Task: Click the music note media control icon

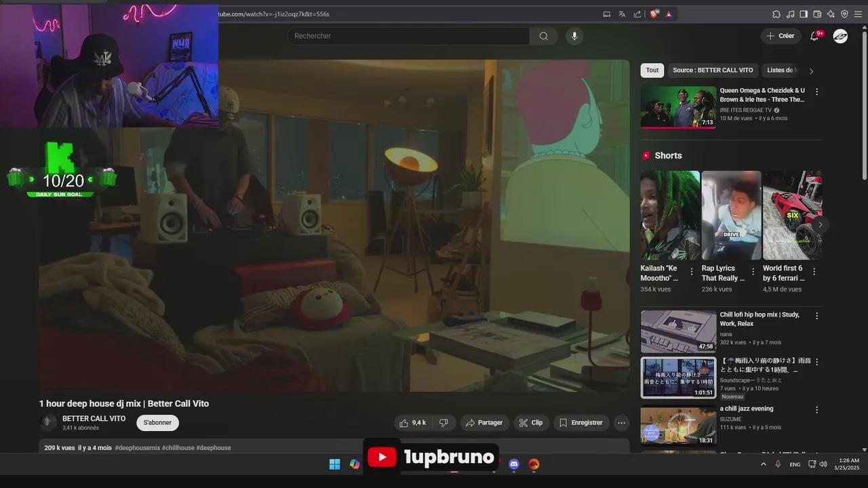Action: click(x=790, y=14)
